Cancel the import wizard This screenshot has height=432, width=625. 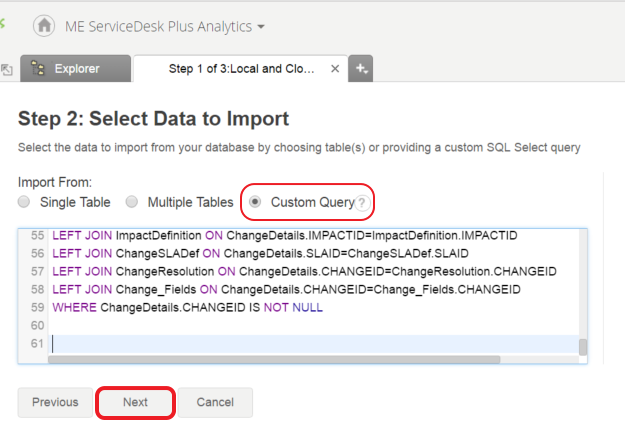coord(215,402)
